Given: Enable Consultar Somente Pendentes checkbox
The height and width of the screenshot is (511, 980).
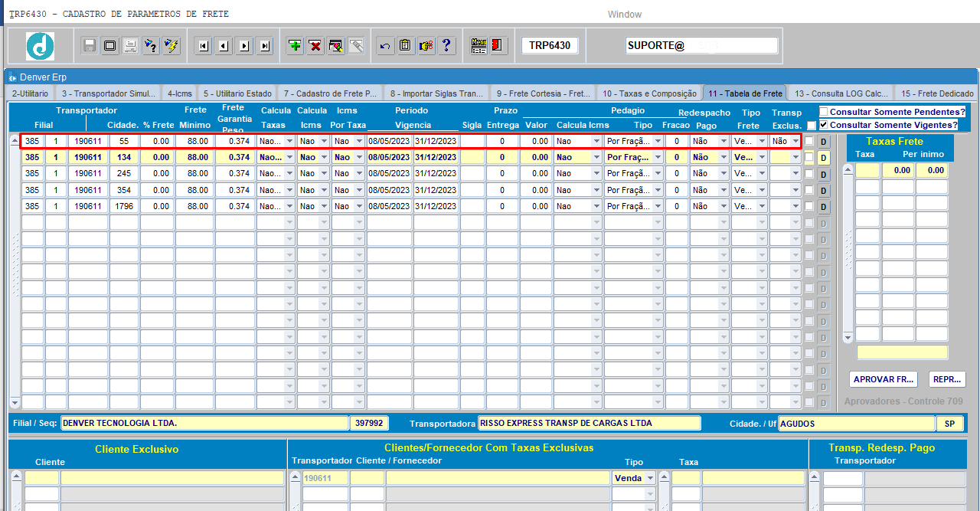Looking at the screenshot, I should click(x=824, y=112).
